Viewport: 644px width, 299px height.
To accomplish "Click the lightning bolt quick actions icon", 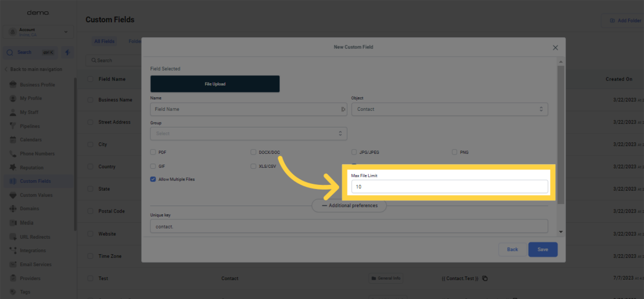I will 67,52.
